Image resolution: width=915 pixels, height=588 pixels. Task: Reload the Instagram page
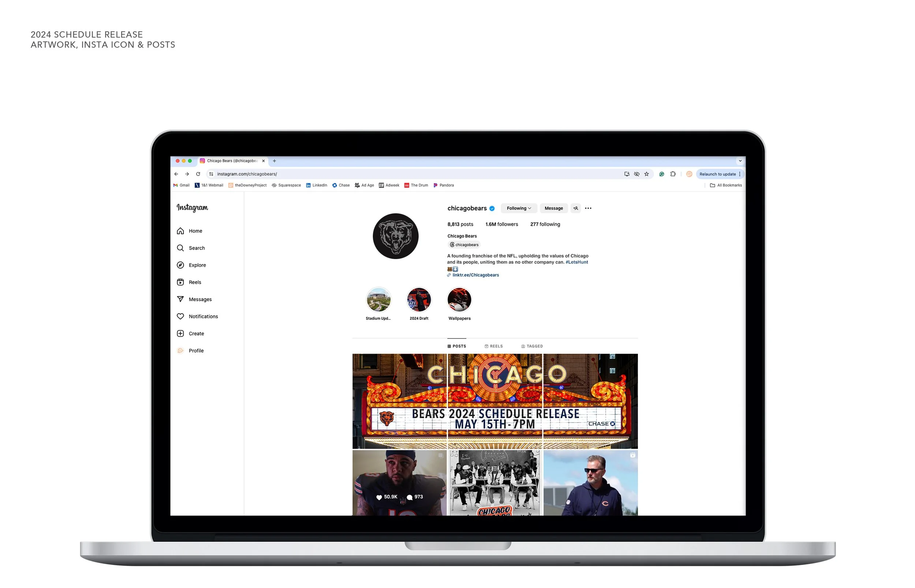click(x=198, y=174)
